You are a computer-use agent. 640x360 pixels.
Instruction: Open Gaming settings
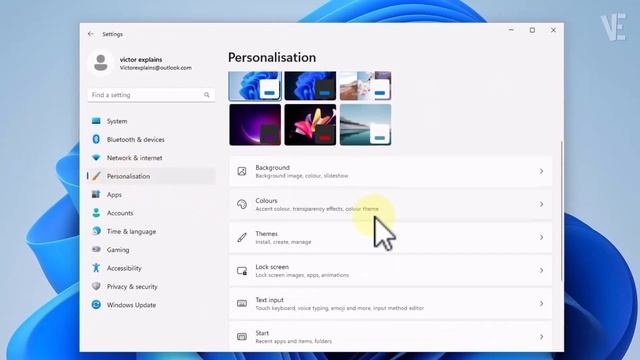point(151,249)
